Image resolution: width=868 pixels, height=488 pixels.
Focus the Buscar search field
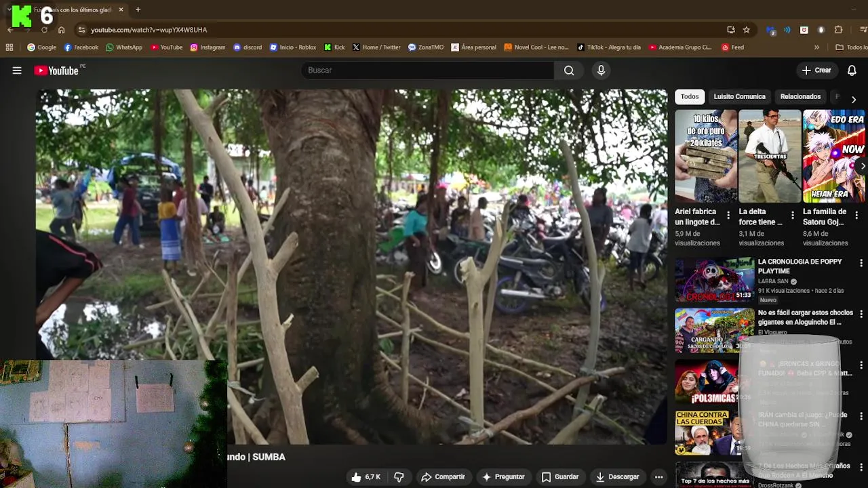click(427, 70)
